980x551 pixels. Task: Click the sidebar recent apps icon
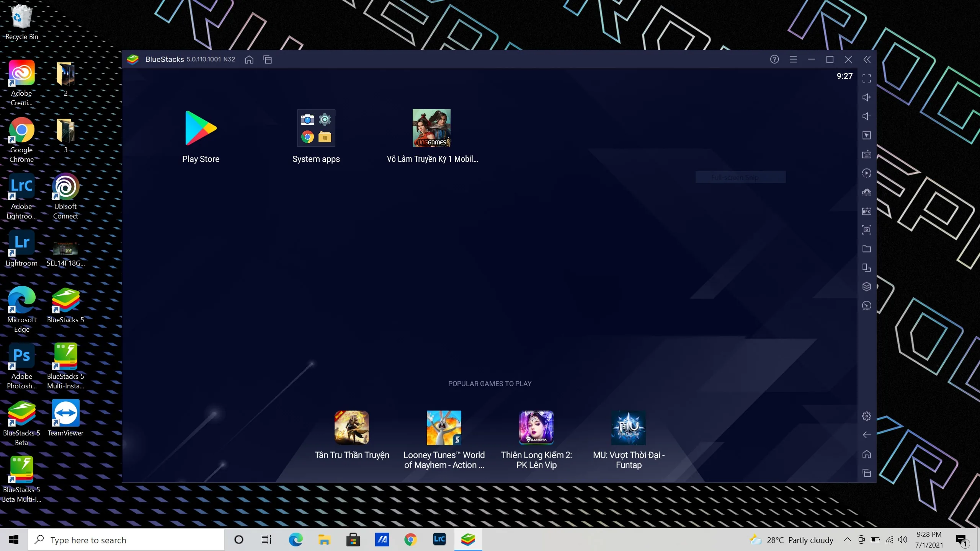(867, 473)
